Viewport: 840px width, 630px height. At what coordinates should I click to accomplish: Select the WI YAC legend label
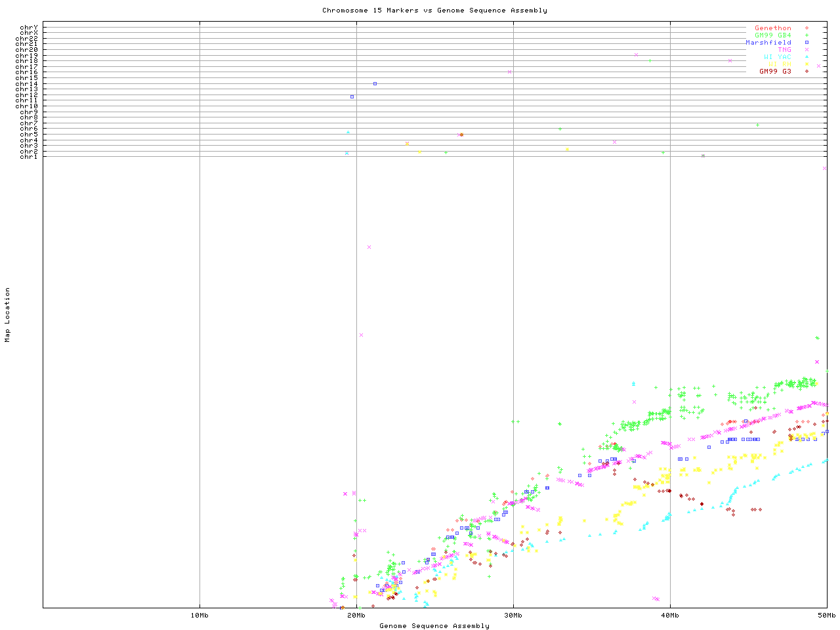[x=777, y=57]
